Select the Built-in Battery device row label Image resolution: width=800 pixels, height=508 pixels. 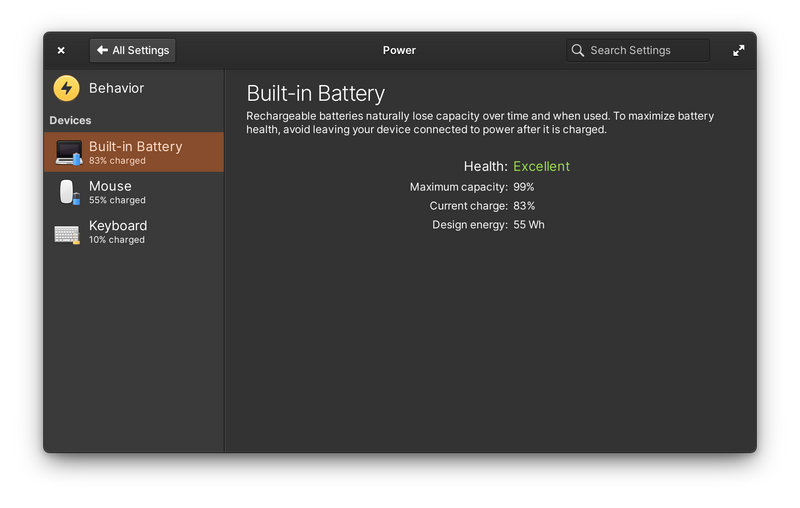pyautogui.click(x=136, y=146)
